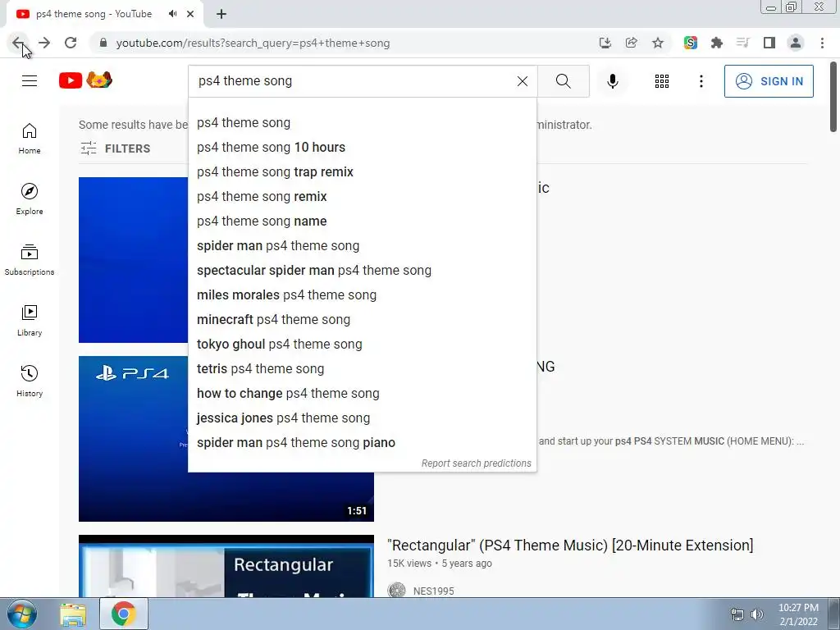Open the network tray icon
The height and width of the screenshot is (630, 840).
[x=737, y=614]
